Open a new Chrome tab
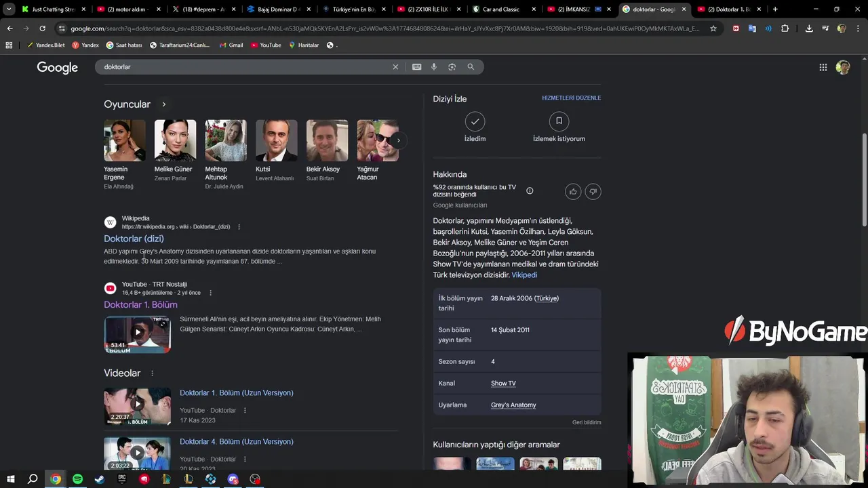Viewport: 868px width, 488px height. pos(775,9)
